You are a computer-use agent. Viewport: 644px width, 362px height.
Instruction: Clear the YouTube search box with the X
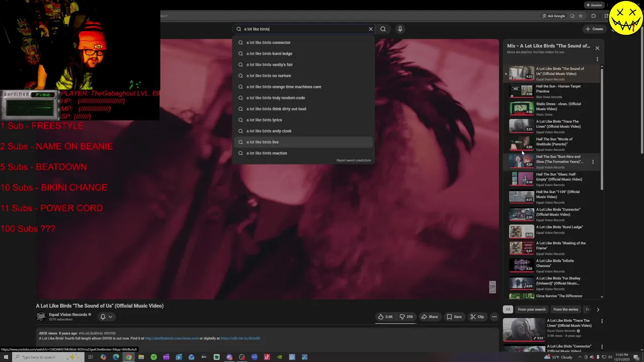pyautogui.click(x=371, y=29)
